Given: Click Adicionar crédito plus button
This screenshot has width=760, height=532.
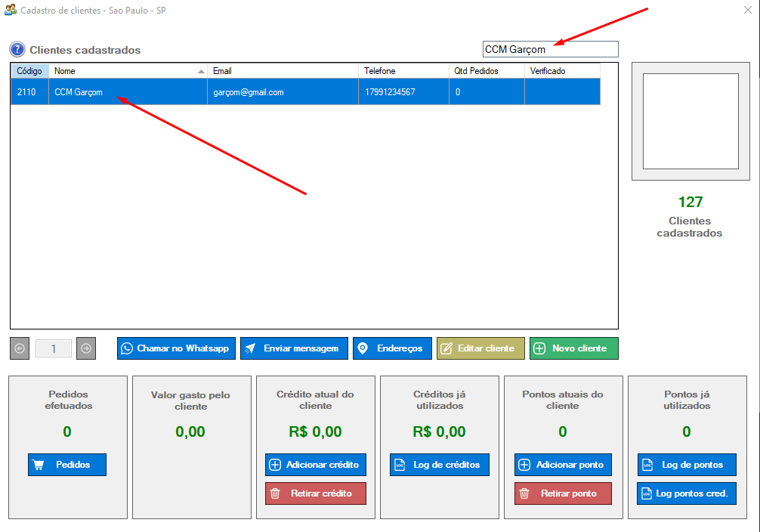Looking at the screenshot, I should pyautogui.click(x=315, y=465).
